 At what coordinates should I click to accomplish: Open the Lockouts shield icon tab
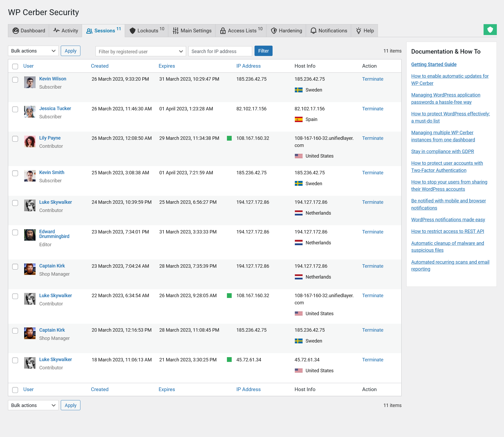point(133,31)
